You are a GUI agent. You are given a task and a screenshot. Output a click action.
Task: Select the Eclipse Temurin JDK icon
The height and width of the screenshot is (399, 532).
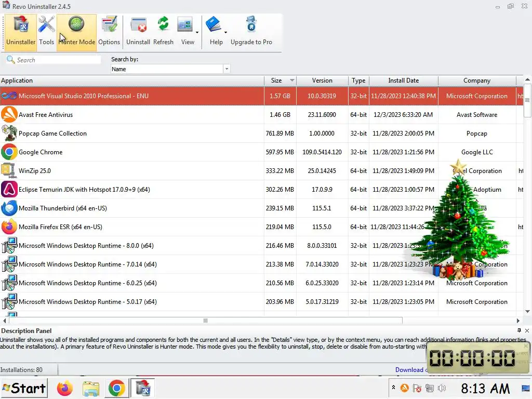tap(9, 189)
